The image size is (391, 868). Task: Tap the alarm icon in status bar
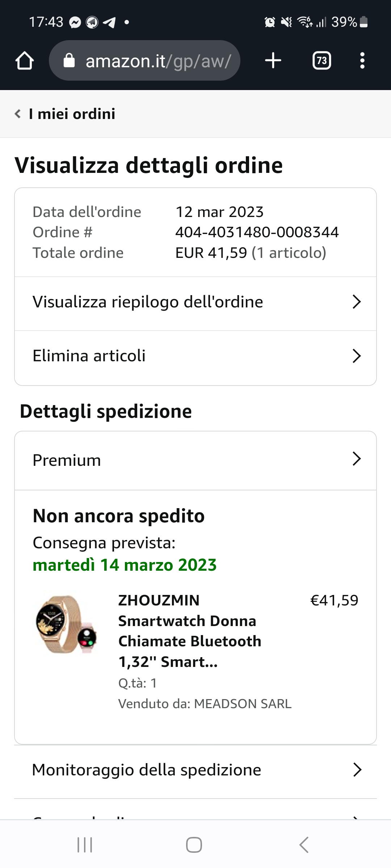click(270, 22)
